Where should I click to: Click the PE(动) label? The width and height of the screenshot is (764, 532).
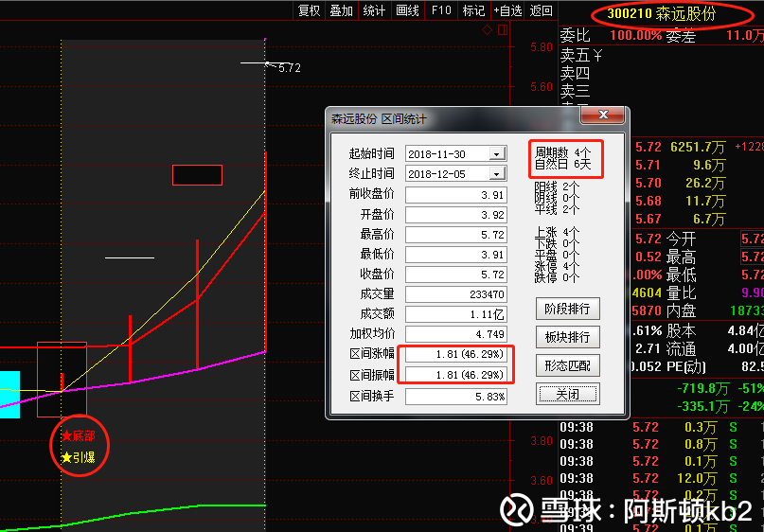(685, 366)
